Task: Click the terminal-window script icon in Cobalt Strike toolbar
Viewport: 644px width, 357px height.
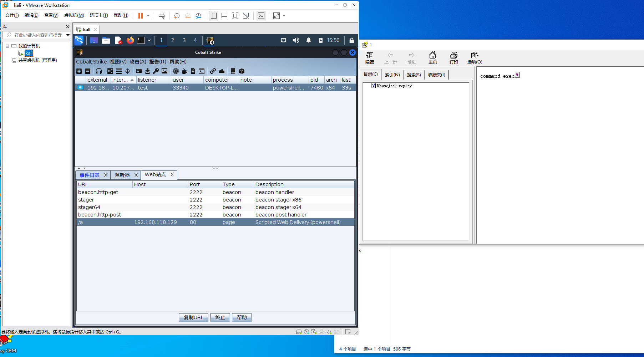Action: [x=202, y=71]
